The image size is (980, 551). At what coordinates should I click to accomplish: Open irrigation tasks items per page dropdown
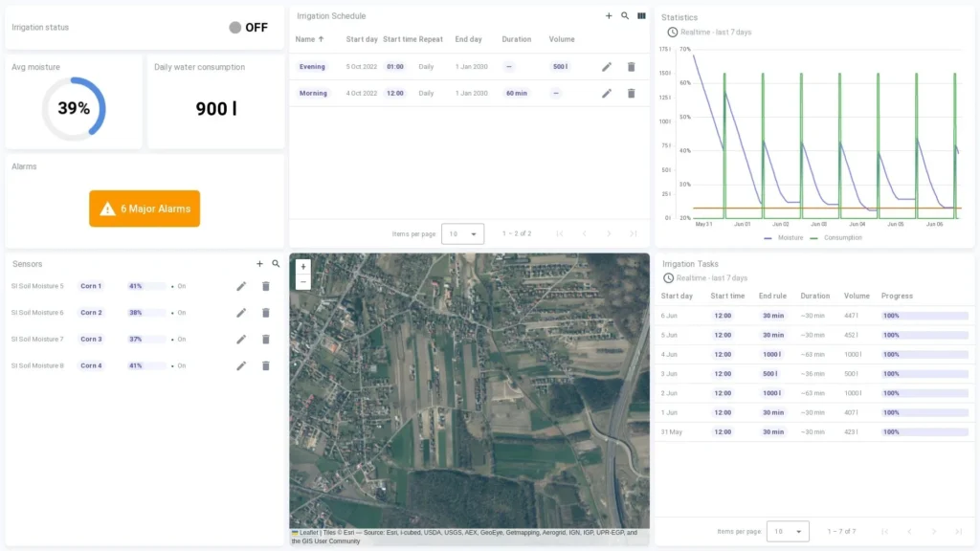point(788,531)
